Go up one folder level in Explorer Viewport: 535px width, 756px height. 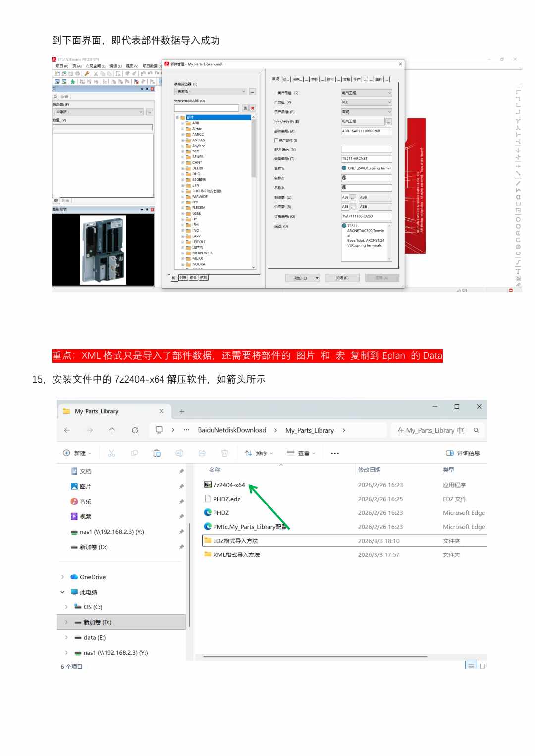point(112,430)
